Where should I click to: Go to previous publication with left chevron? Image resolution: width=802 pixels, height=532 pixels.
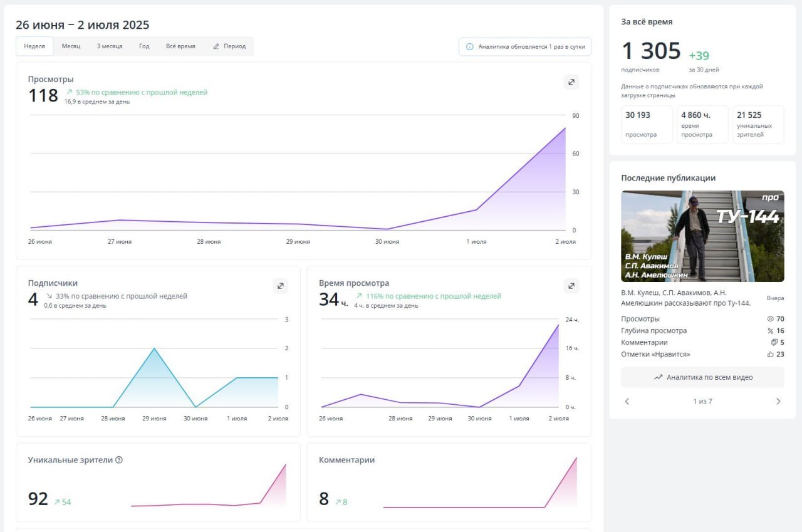coord(627,401)
